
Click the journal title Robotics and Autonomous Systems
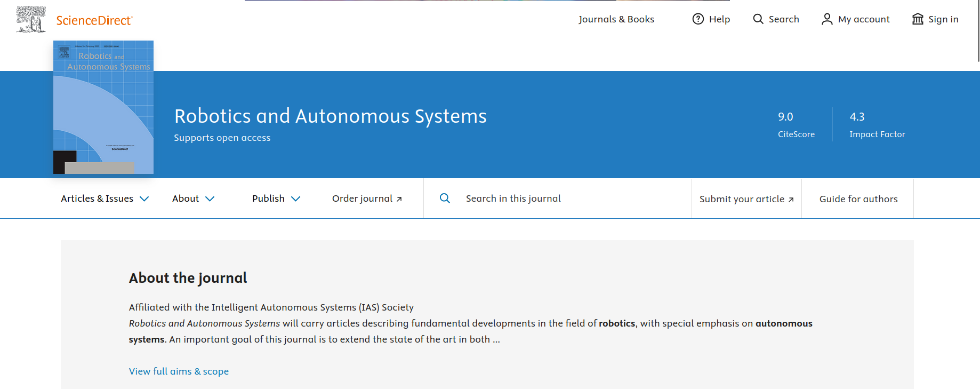tap(330, 116)
